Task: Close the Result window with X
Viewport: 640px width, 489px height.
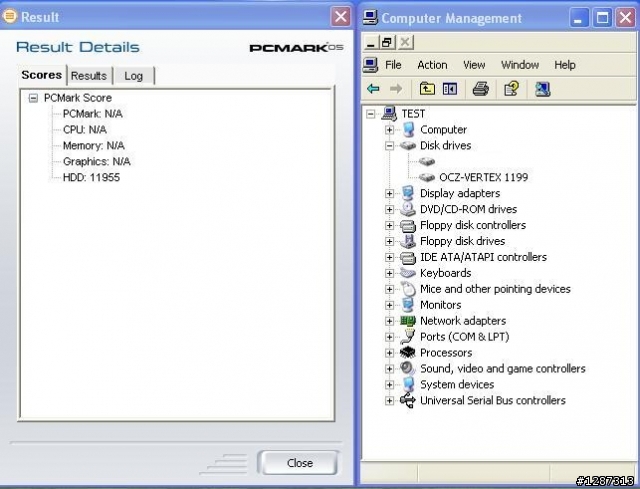Action: [x=341, y=17]
